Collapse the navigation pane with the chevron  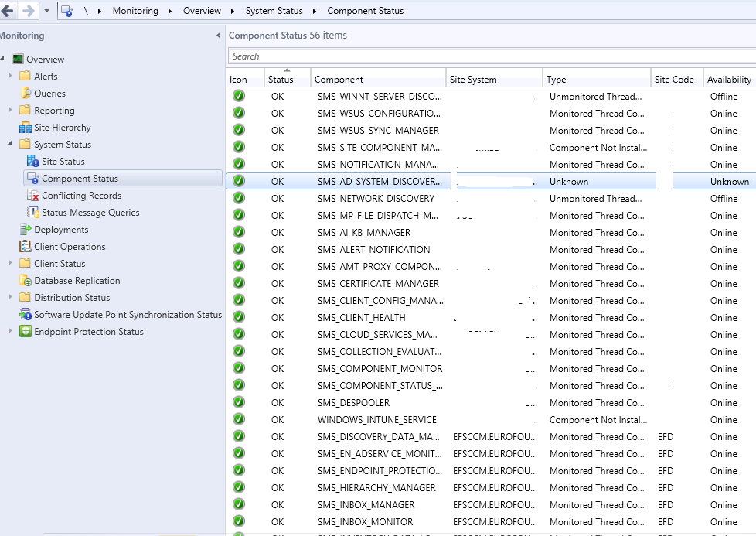pos(217,36)
